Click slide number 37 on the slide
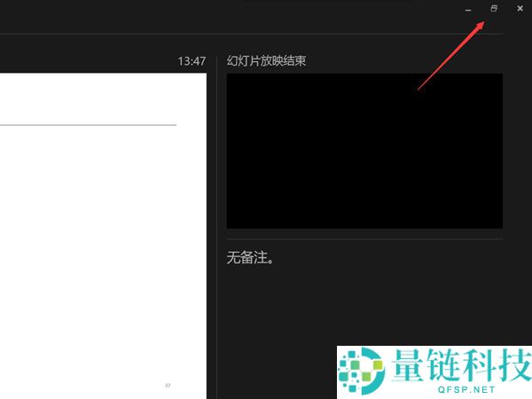The image size is (532, 399). [167, 385]
